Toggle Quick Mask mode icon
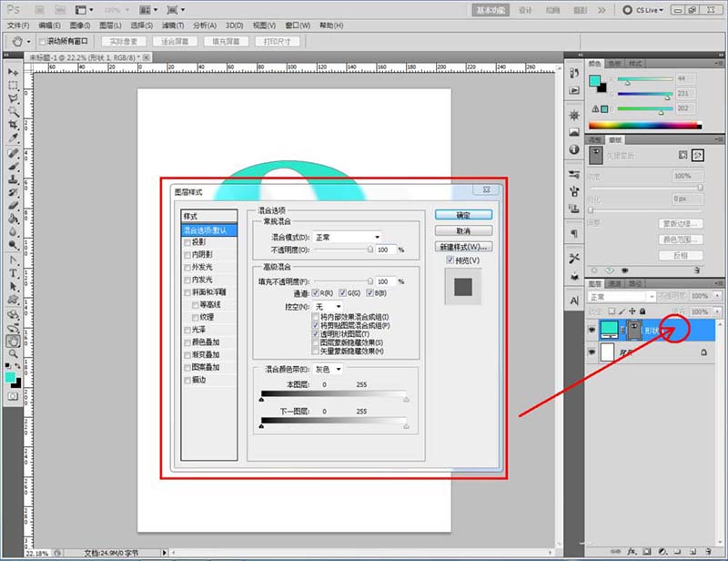The image size is (728, 561). [13, 396]
